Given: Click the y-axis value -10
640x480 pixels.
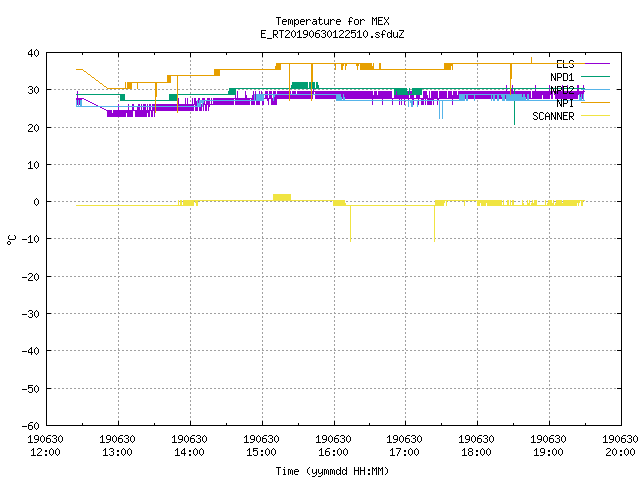Looking at the screenshot, I should pyautogui.click(x=31, y=239).
